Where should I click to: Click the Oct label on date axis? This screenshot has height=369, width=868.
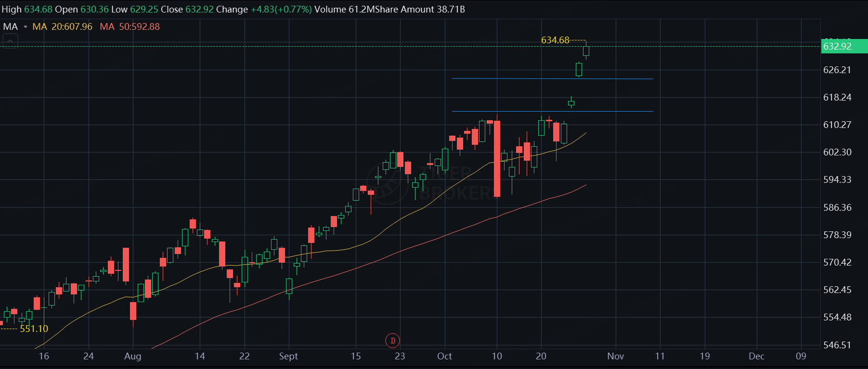pos(444,356)
